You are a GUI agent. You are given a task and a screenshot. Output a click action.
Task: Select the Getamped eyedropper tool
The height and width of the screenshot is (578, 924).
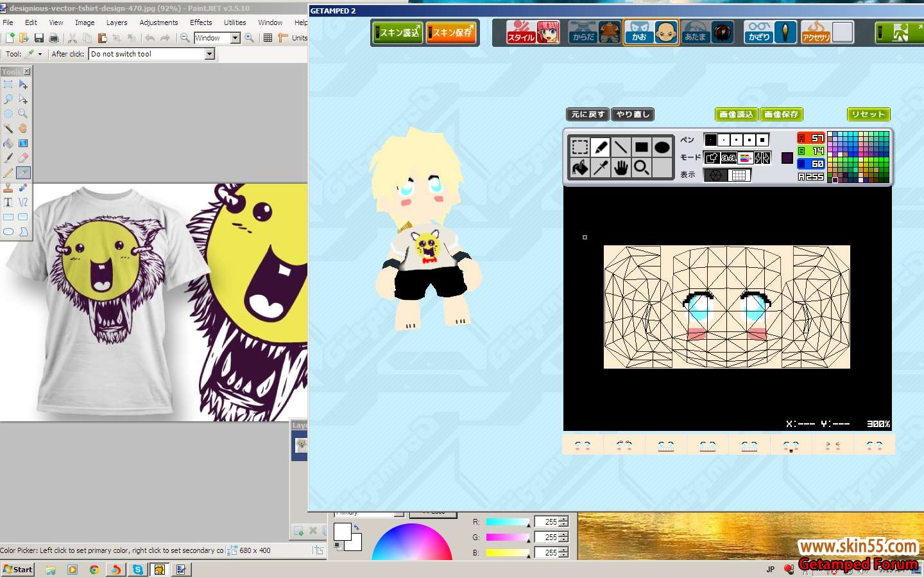(x=601, y=168)
